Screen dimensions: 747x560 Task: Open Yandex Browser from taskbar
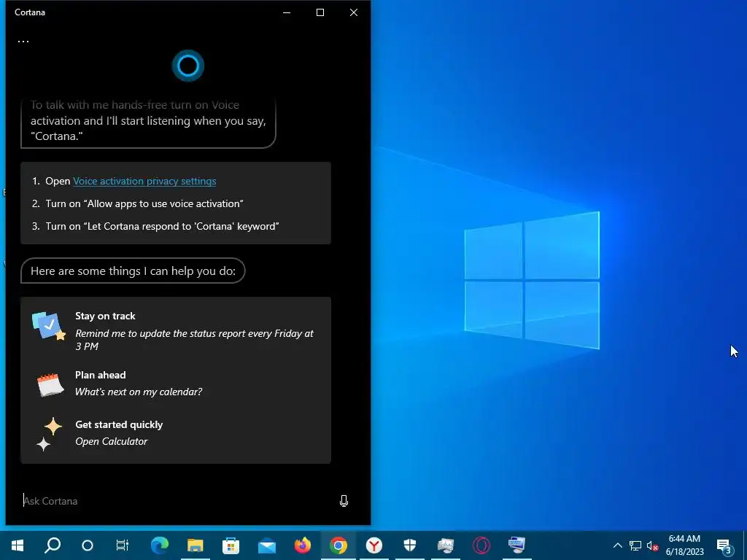point(374,545)
